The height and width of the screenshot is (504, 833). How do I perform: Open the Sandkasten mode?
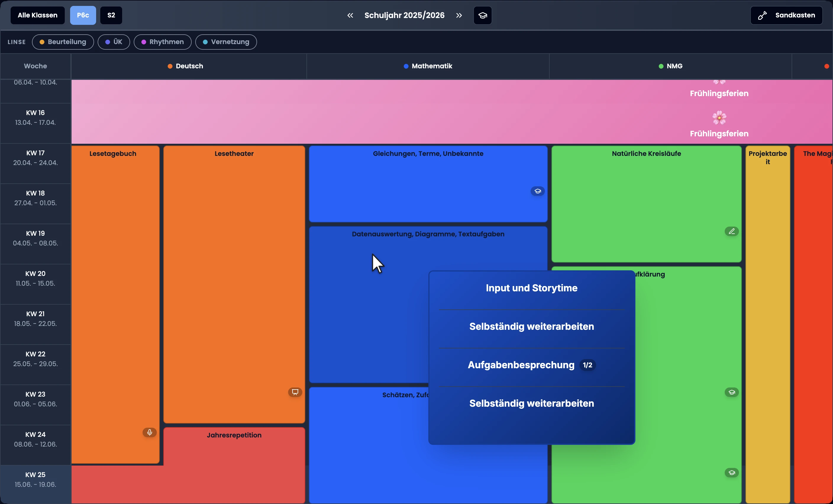[786, 15]
